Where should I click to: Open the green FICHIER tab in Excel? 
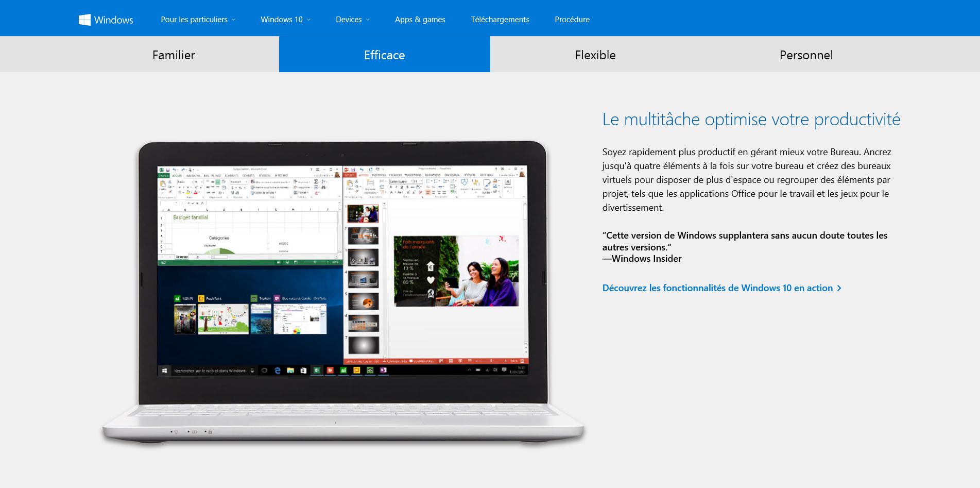(164, 175)
